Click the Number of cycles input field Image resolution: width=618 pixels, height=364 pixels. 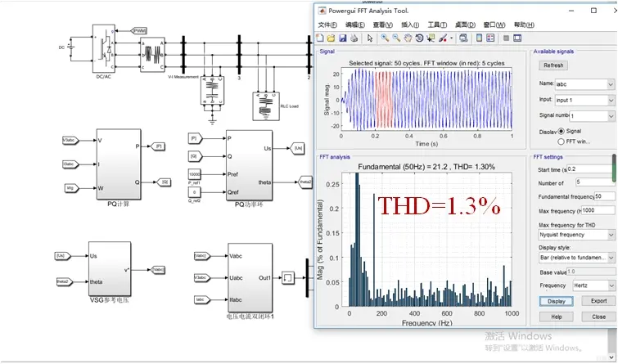594,182
